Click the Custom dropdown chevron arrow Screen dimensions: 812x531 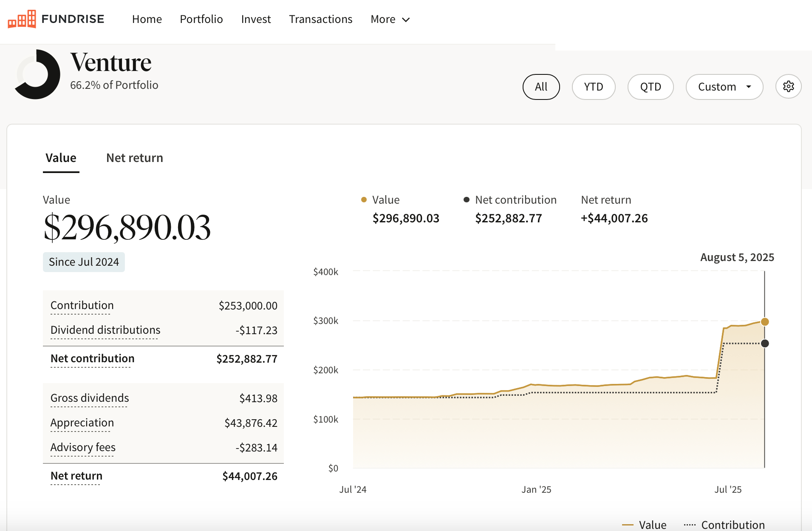tap(747, 87)
